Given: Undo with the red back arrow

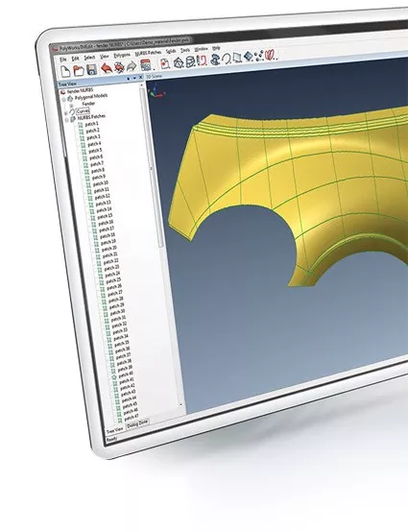Looking at the screenshot, I should tap(107, 68).
